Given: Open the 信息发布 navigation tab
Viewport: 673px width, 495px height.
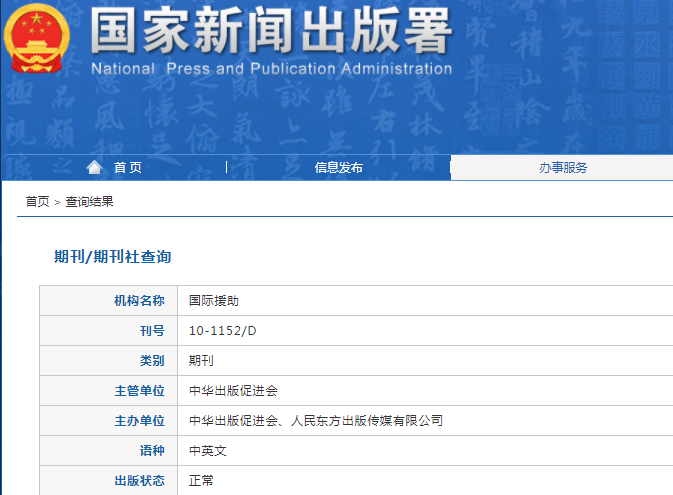Looking at the screenshot, I should pos(339,167).
